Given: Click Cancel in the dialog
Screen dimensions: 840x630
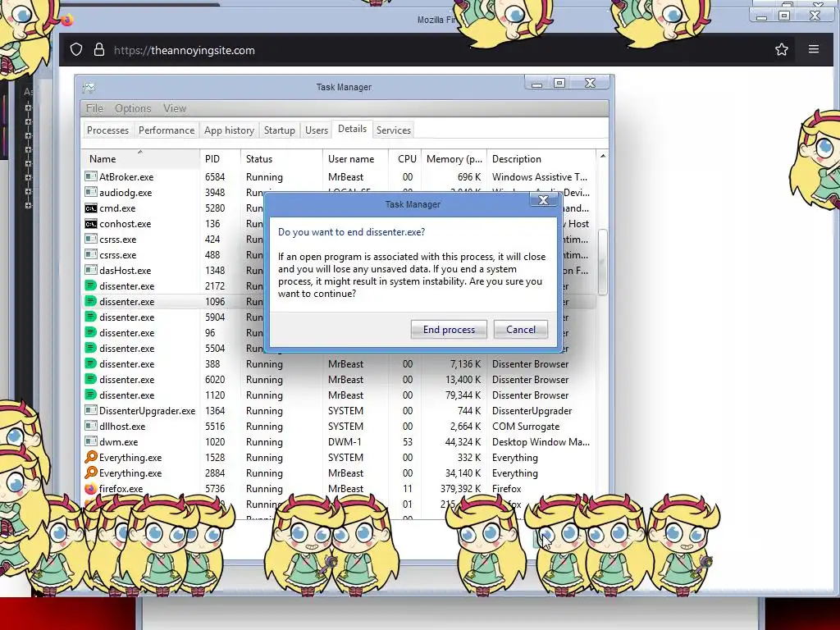Looking at the screenshot, I should pos(521,330).
